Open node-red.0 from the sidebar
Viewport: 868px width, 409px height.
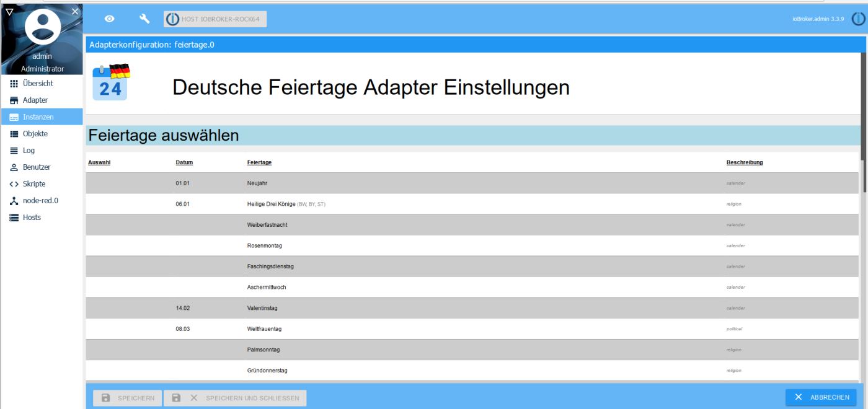(x=40, y=201)
